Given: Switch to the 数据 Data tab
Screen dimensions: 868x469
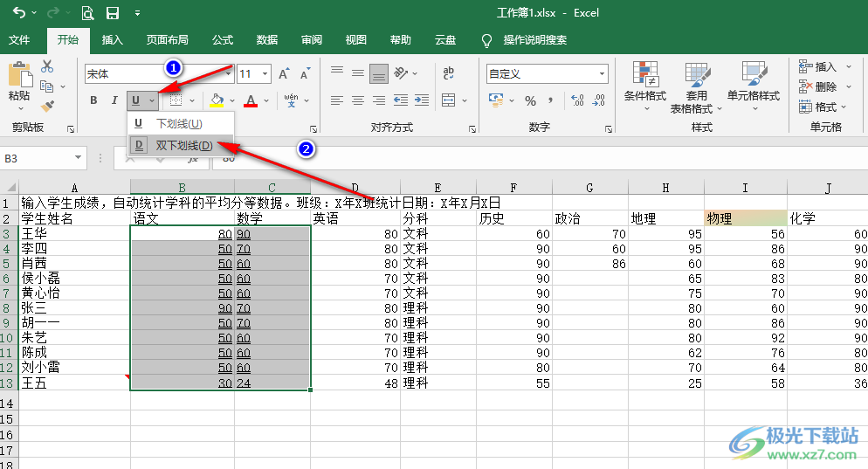Looking at the screenshot, I should click(267, 40).
